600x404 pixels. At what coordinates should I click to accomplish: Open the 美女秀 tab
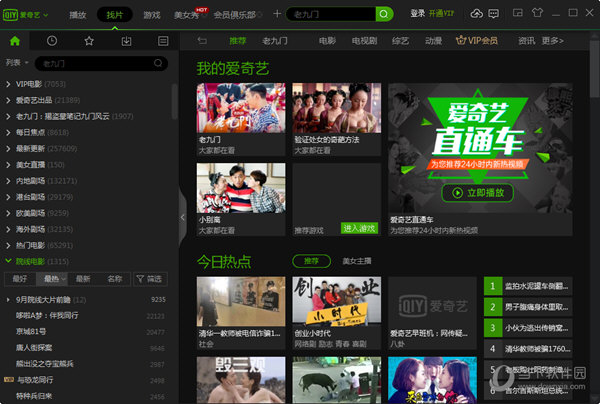point(188,15)
